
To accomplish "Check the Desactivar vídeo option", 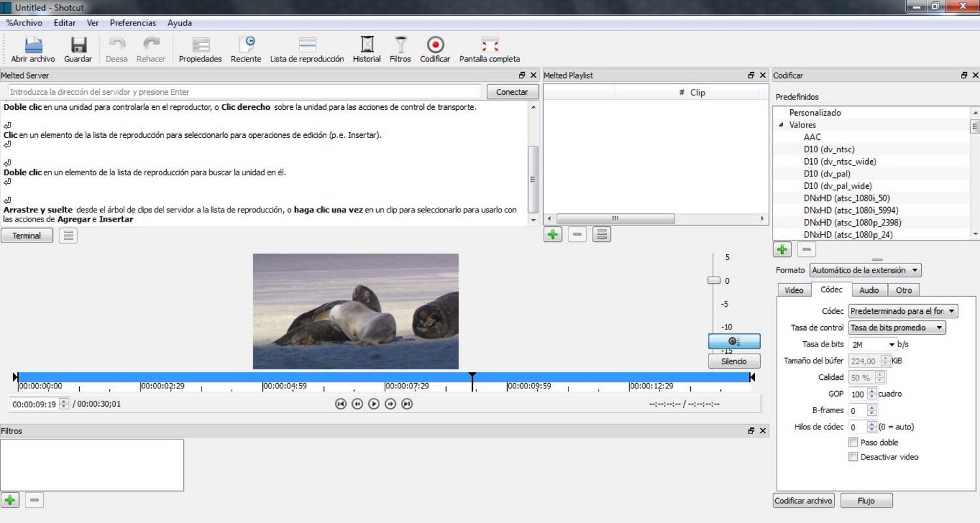I will (x=853, y=457).
